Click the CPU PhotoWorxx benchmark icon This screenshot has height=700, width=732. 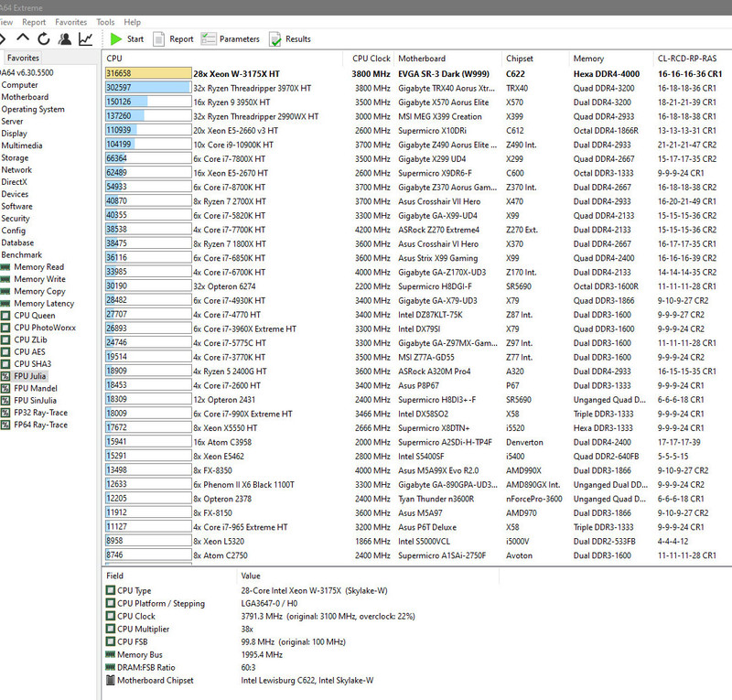click(5, 328)
